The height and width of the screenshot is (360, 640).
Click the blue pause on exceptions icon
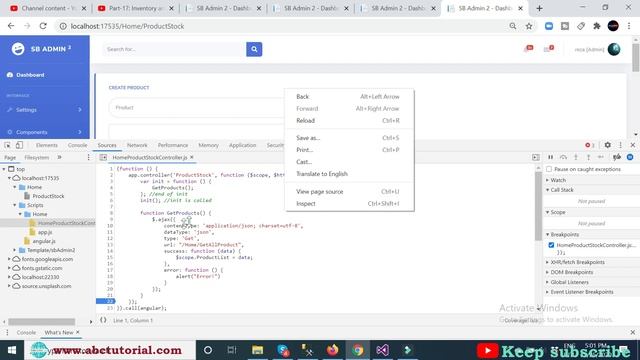(x=630, y=157)
